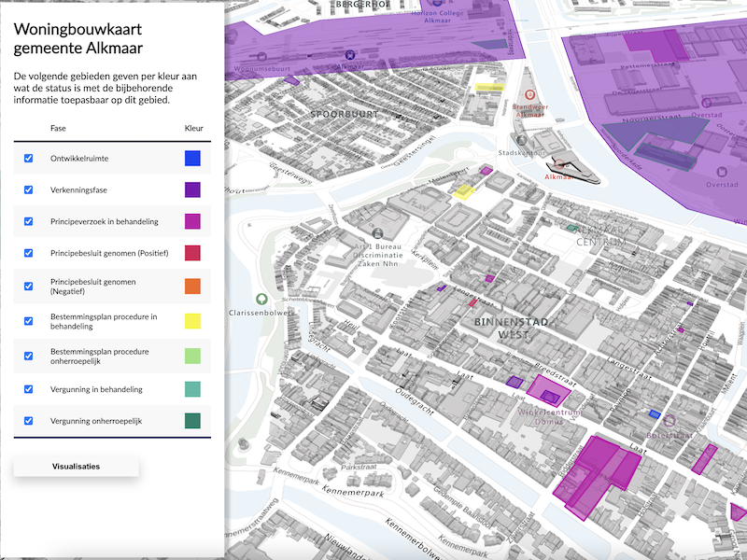The width and height of the screenshot is (747, 560).
Task: Toggle the Verkenningsfase checkbox
Action: click(x=28, y=190)
